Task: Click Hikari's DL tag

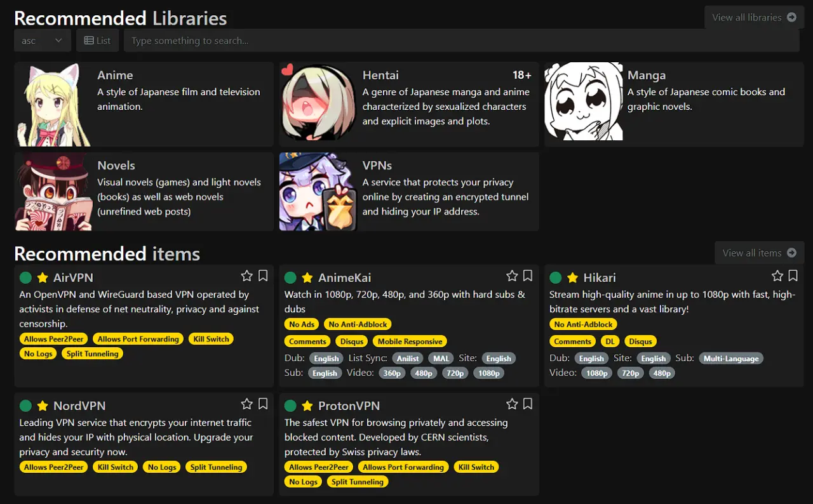Action: (x=610, y=342)
